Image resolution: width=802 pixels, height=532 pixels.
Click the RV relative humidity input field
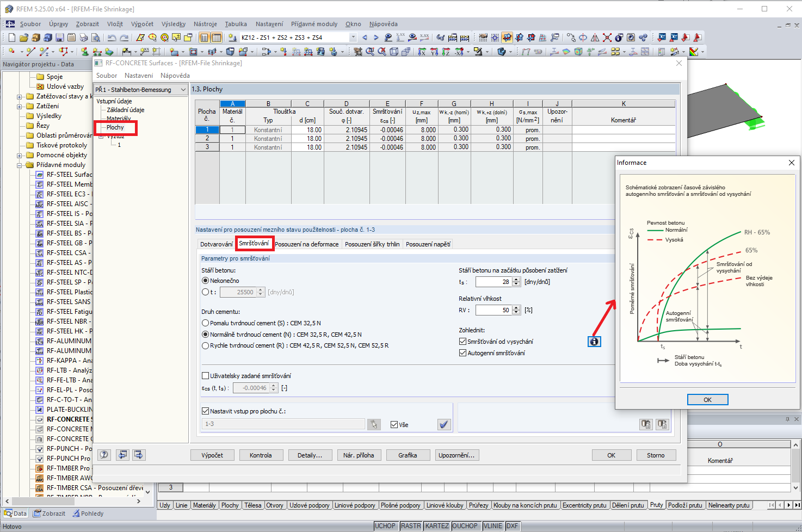[493, 310]
